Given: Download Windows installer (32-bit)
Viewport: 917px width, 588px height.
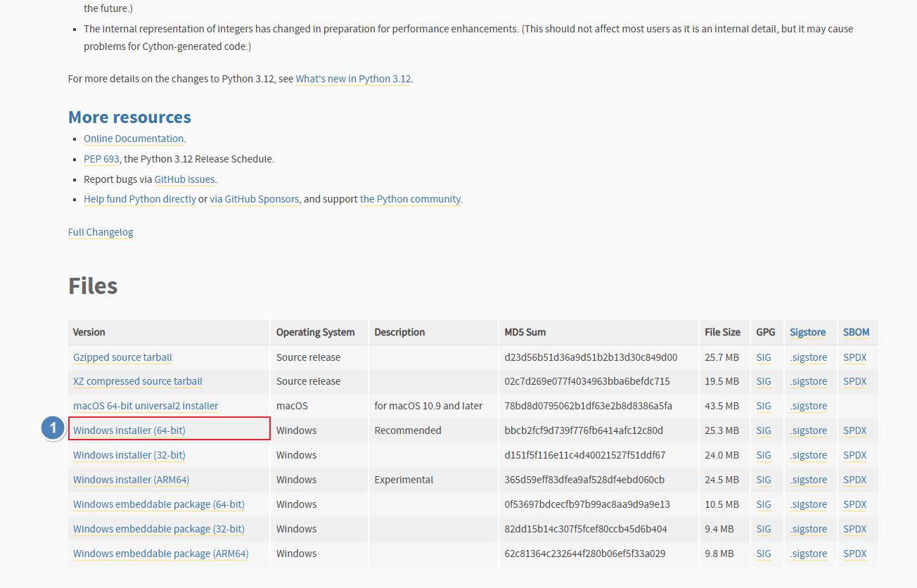Looking at the screenshot, I should (x=129, y=455).
